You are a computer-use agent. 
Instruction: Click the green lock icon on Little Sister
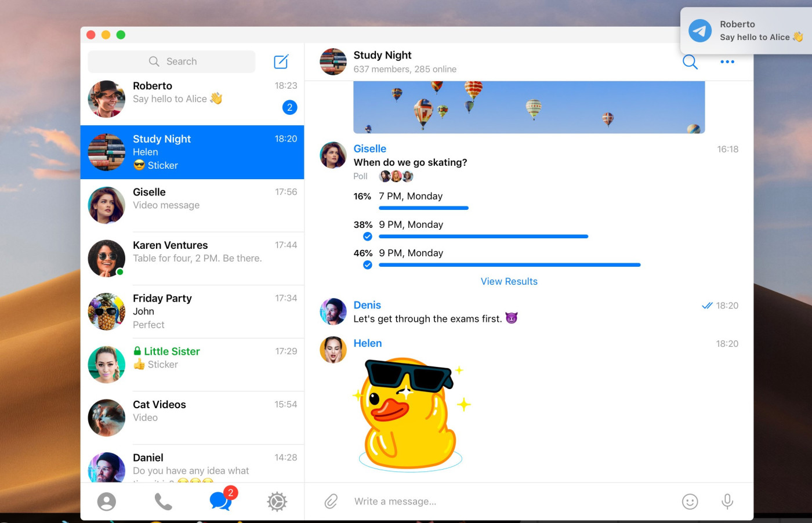tap(137, 351)
